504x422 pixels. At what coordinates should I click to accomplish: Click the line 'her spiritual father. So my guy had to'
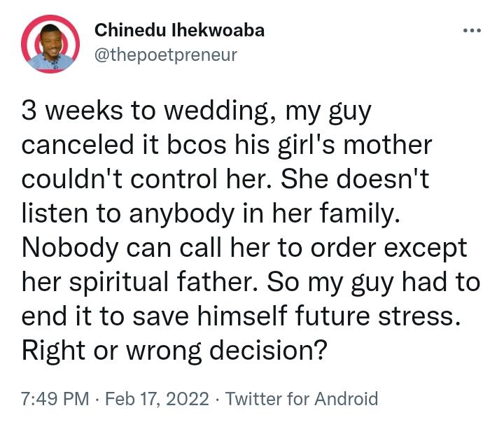(251, 283)
